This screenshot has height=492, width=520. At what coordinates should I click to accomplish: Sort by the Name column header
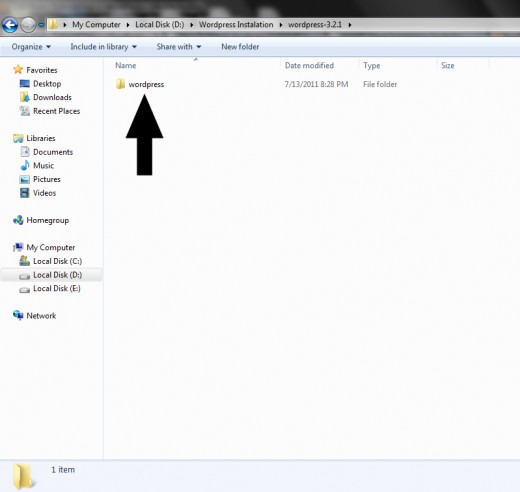[126, 65]
